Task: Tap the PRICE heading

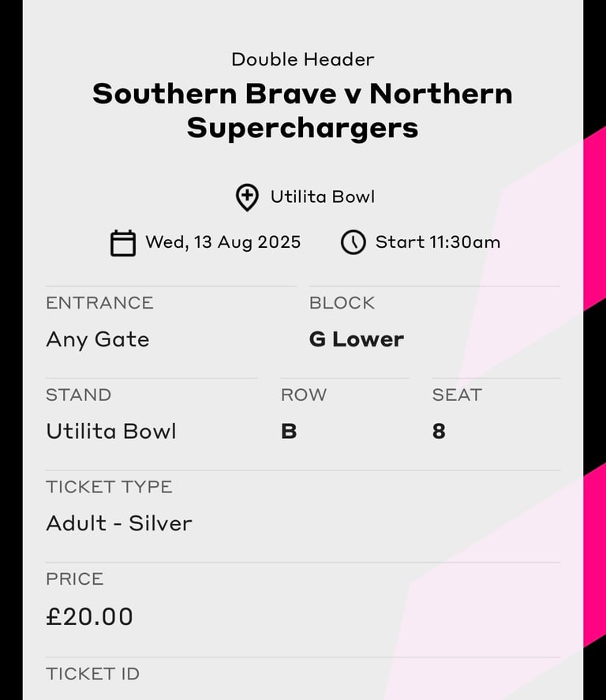Action: 75,579
